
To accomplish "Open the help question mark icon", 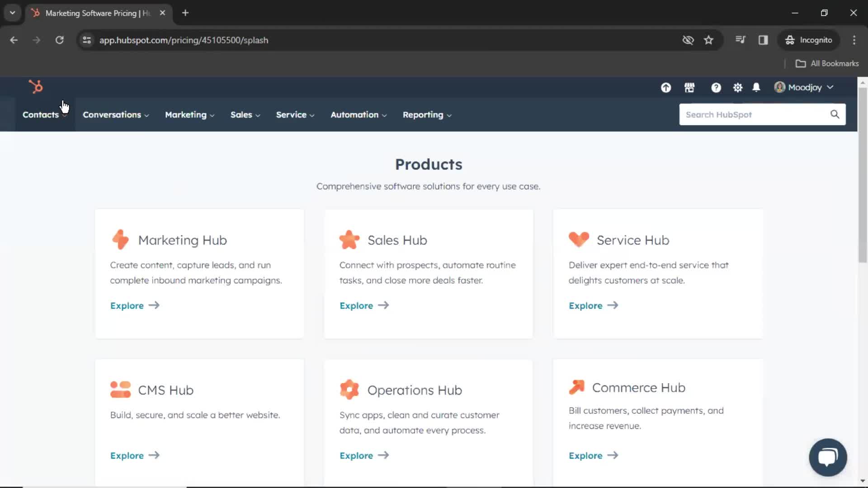I will click(715, 87).
